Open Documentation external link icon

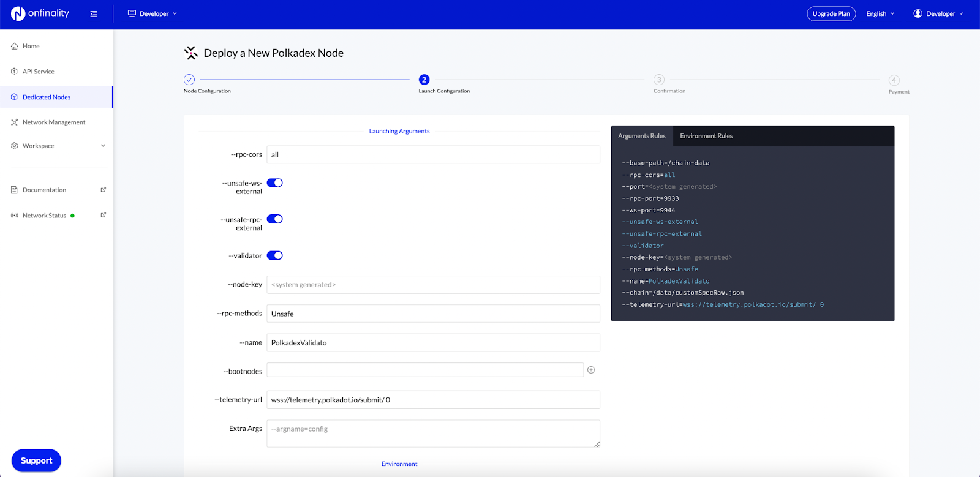(103, 190)
